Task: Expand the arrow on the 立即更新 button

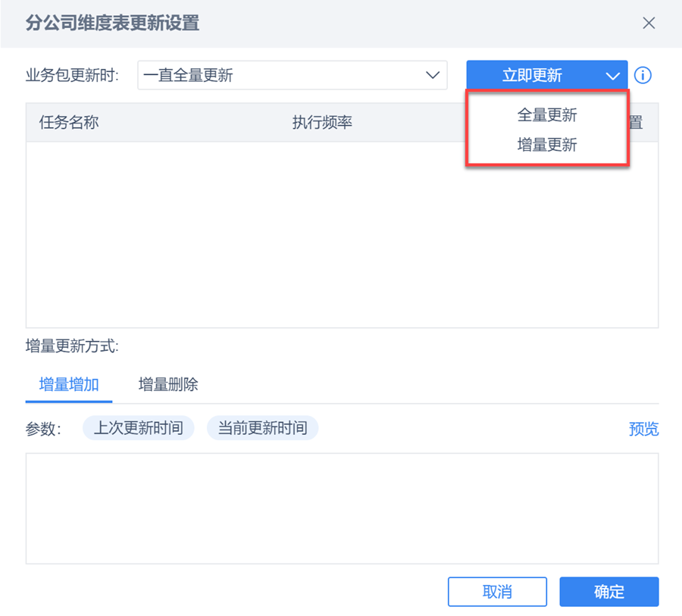Action: (612, 76)
